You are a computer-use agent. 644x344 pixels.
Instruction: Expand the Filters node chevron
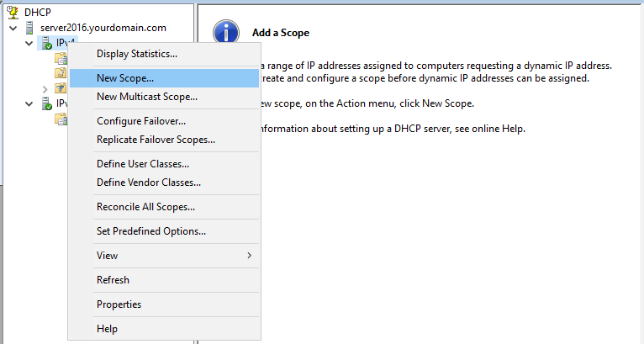pyautogui.click(x=45, y=88)
